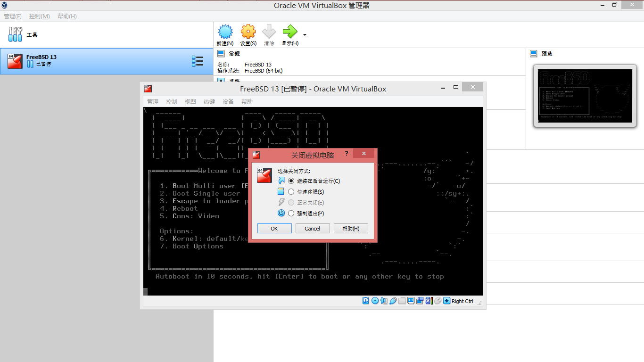The width and height of the screenshot is (644, 362).
Task: Click hard disk activity icon in VM status bar
Action: [365, 301]
